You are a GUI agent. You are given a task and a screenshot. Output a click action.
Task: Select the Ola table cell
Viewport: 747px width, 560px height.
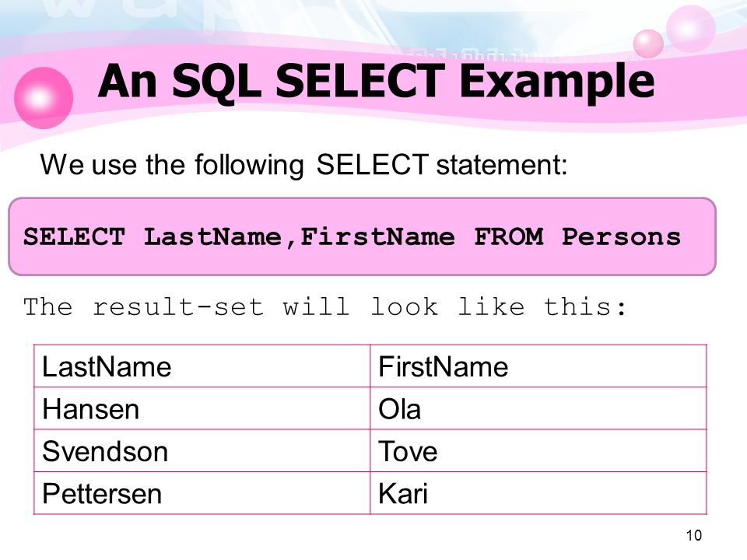538,408
